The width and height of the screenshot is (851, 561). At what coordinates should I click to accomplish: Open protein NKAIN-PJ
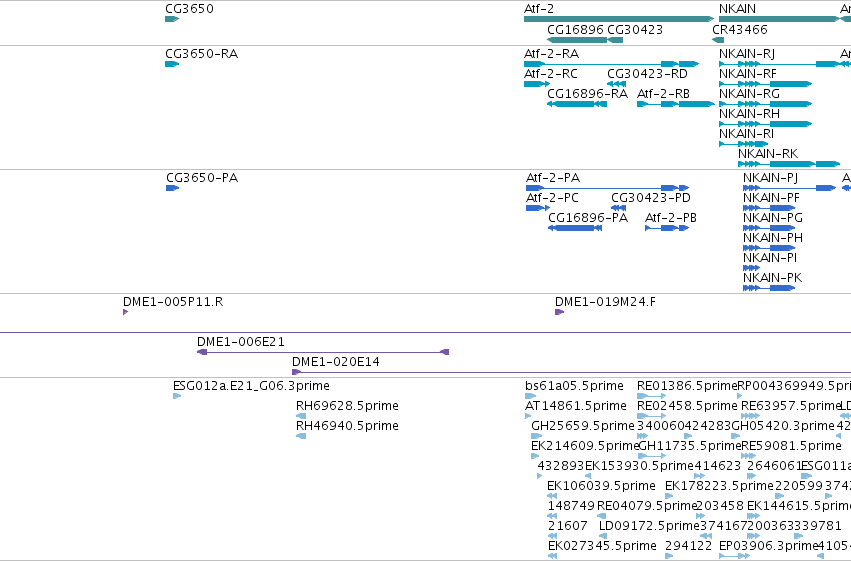771,178
